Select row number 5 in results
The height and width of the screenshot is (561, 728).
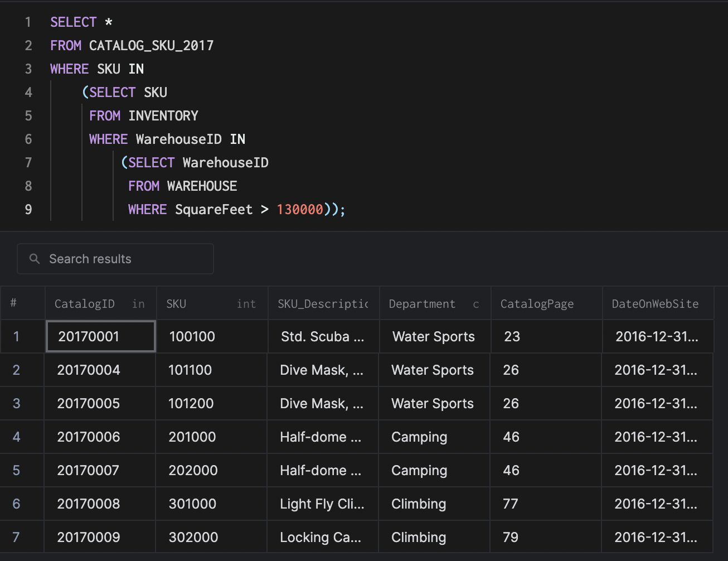point(16,471)
